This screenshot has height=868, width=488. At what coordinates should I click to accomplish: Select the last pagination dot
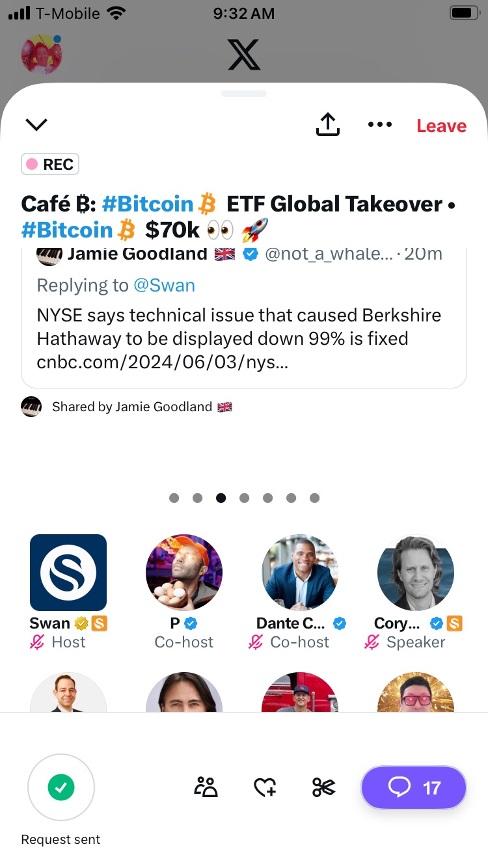tap(315, 498)
